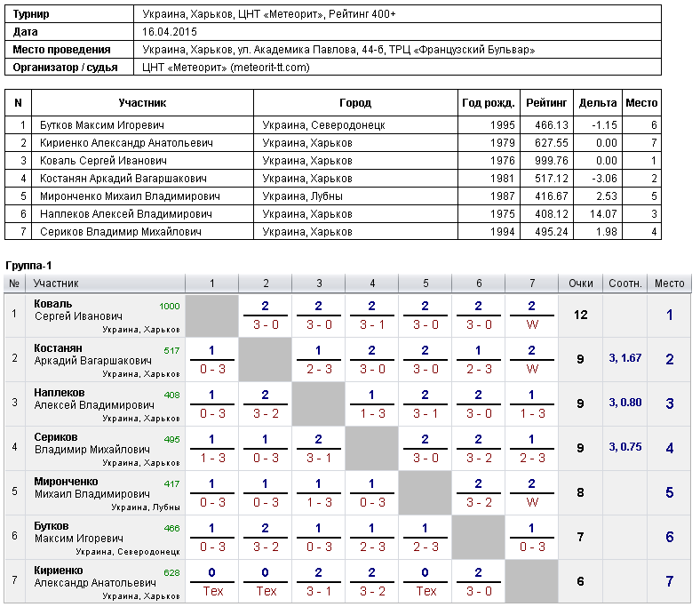Click the 'Год рожд.' column header
Image resolution: width=700 pixels, height=615 pixels.
[x=489, y=103]
